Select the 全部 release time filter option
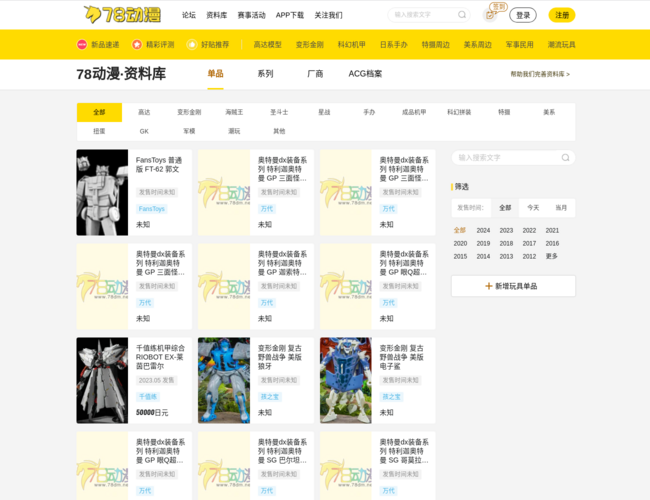Image resolution: width=650 pixels, height=500 pixels. click(x=505, y=208)
